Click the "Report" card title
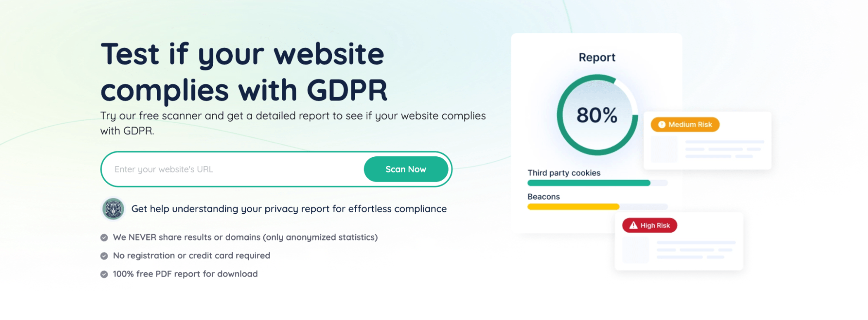The image size is (868, 320). (597, 57)
